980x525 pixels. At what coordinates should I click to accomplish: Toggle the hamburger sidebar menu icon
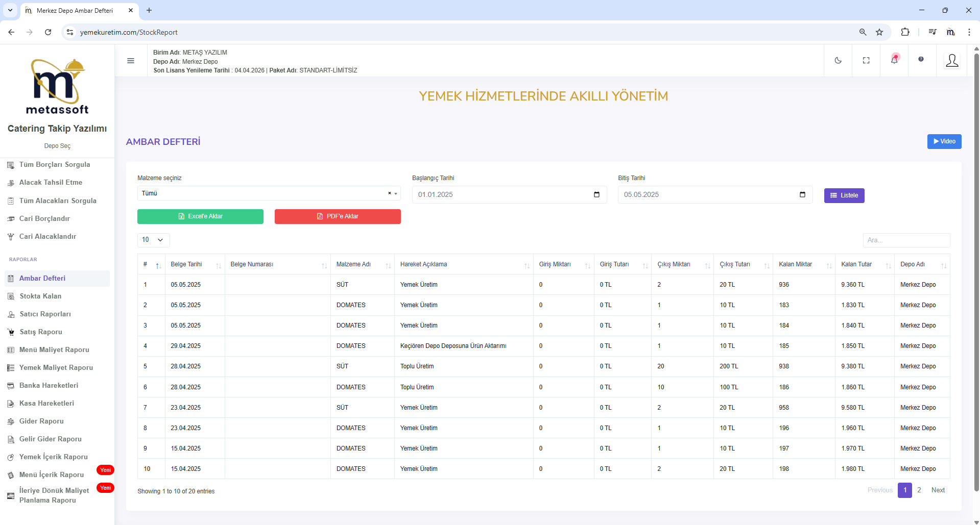(131, 61)
